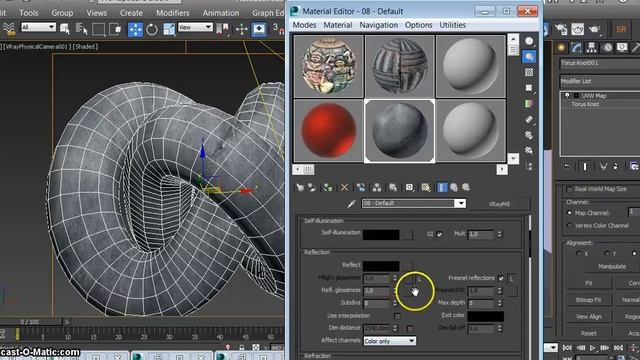Open the Options menu in Material Editor
This screenshot has width=640, height=360.
click(418, 25)
